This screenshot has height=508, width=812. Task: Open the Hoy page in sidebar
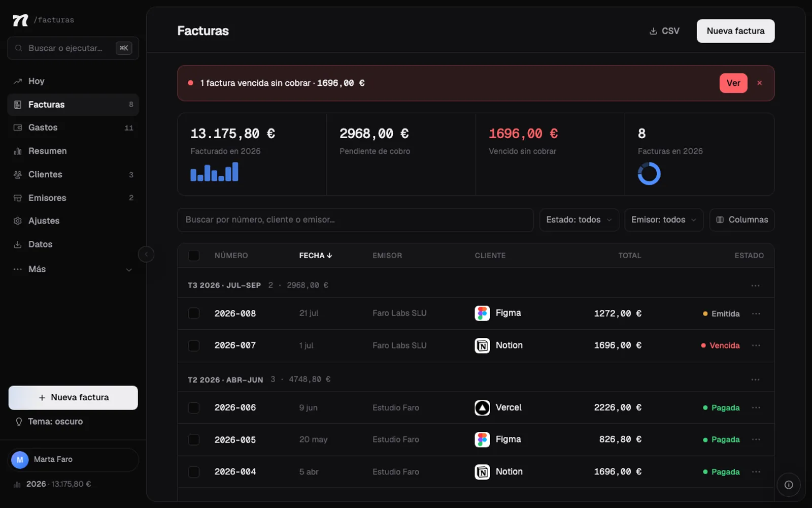(73, 81)
